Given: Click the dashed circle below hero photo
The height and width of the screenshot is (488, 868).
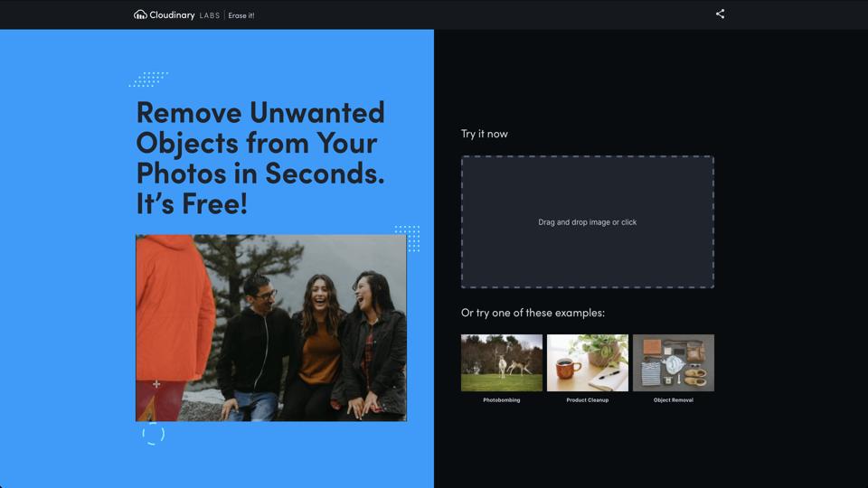Looking at the screenshot, I should [154, 435].
